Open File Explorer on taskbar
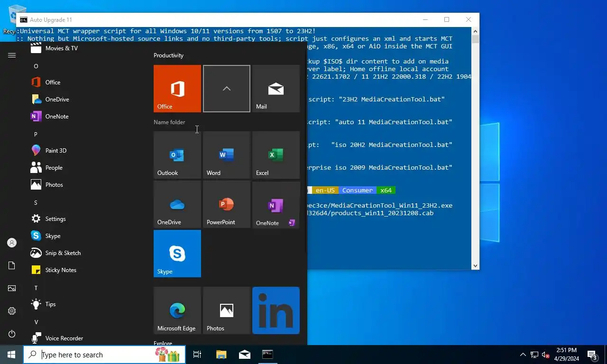This screenshot has height=364, width=607. coord(221,355)
